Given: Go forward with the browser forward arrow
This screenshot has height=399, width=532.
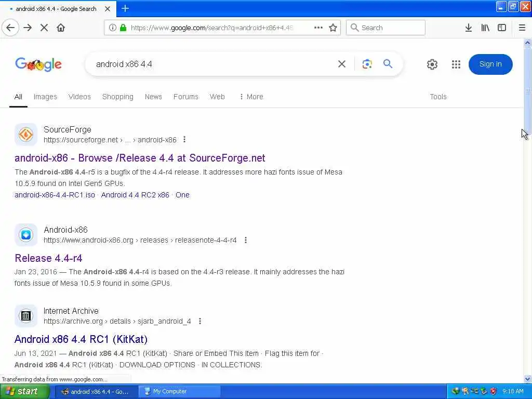Looking at the screenshot, I should [28, 28].
